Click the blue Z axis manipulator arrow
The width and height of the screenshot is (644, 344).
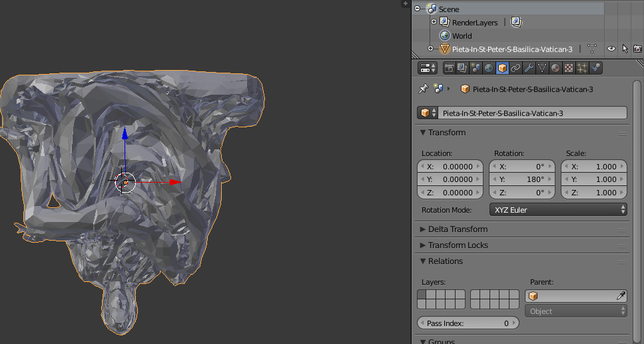(x=125, y=133)
